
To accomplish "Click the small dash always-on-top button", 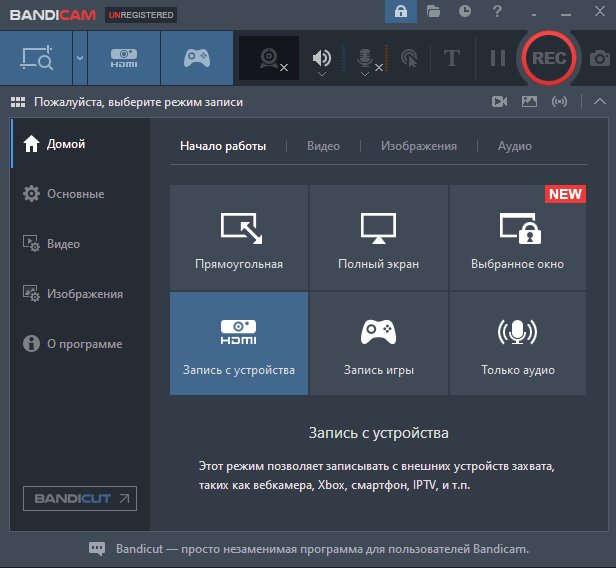I will point(534,15).
